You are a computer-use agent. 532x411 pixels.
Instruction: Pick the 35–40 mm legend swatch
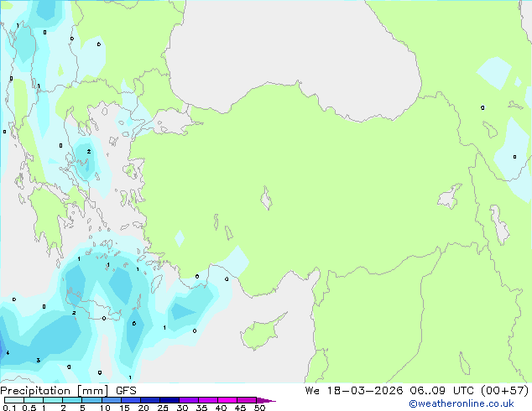click(208, 400)
